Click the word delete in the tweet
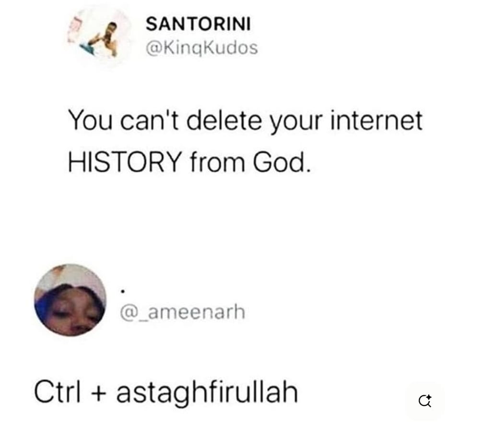The width and height of the screenshot is (504, 439). point(224,120)
